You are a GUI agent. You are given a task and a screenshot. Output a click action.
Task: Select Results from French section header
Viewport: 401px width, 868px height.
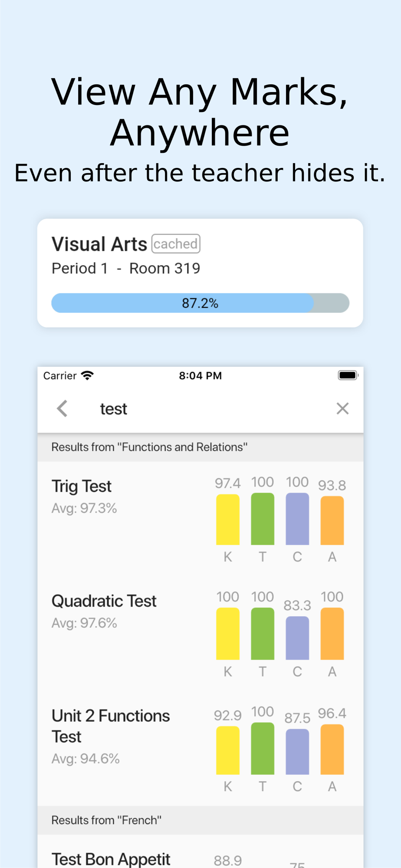click(200, 820)
